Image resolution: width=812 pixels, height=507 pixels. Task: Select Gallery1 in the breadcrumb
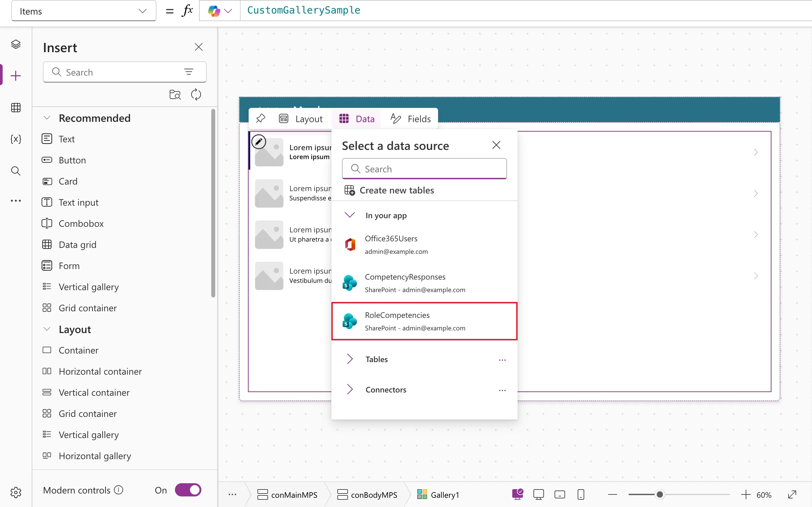[438, 494]
